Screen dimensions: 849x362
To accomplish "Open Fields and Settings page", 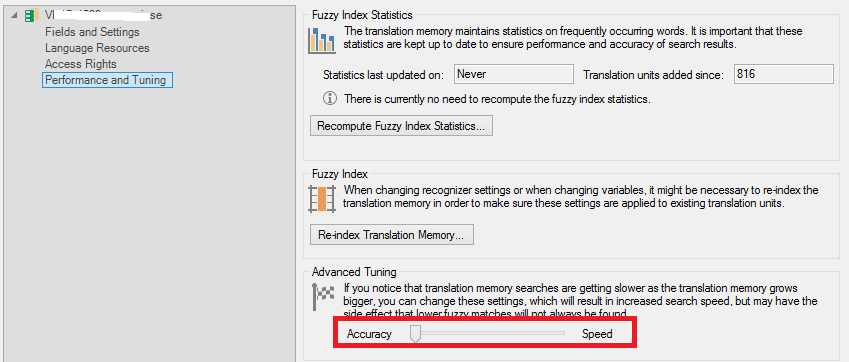I will 92,32.
